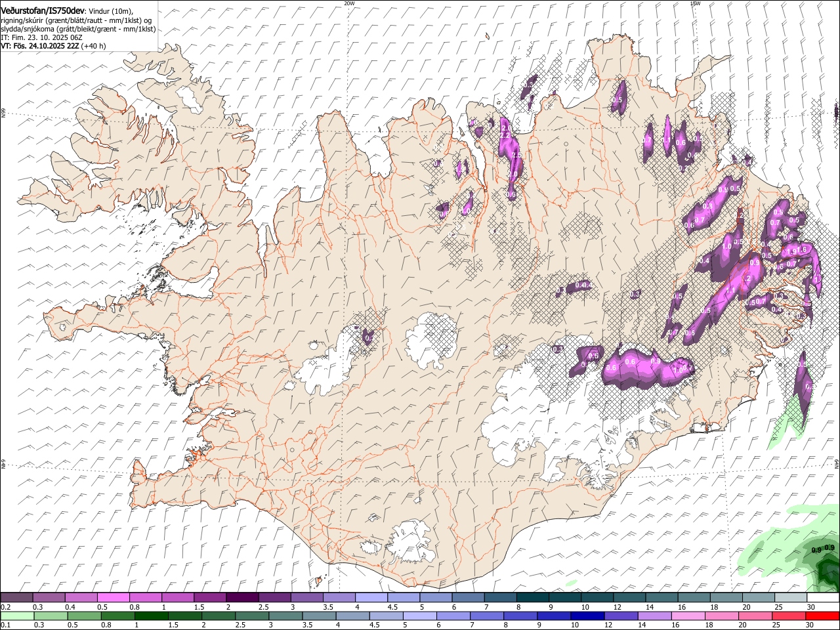Image resolution: width=840 pixels, height=630 pixels.
Task: Click the Veðurstofan/IS750dev title text
Action: point(43,10)
